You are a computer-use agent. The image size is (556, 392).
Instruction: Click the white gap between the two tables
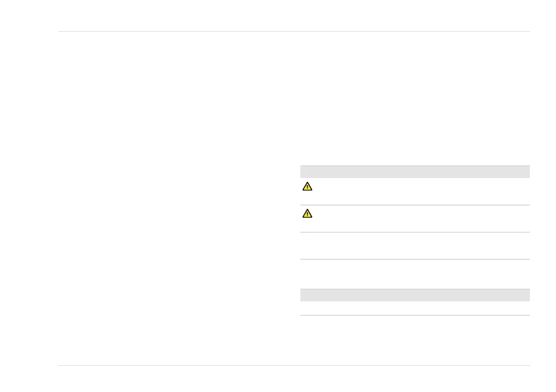pyautogui.click(x=414, y=274)
